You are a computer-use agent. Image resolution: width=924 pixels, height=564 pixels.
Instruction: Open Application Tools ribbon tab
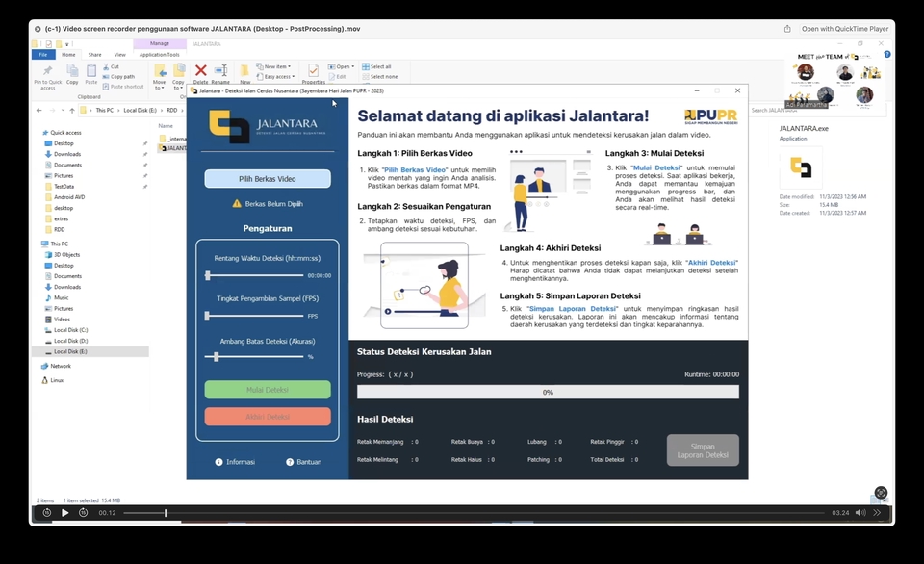[x=160, y=54]
